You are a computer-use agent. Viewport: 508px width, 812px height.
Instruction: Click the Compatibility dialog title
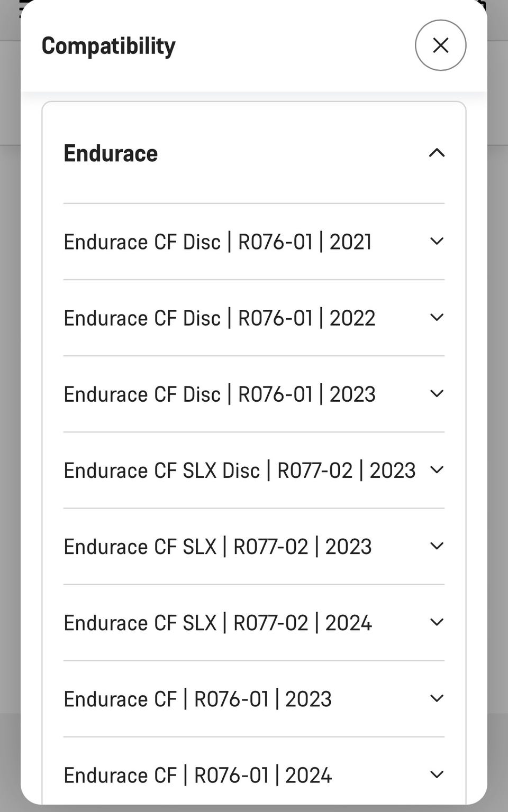pyautogui.click(x=108, y=46)
